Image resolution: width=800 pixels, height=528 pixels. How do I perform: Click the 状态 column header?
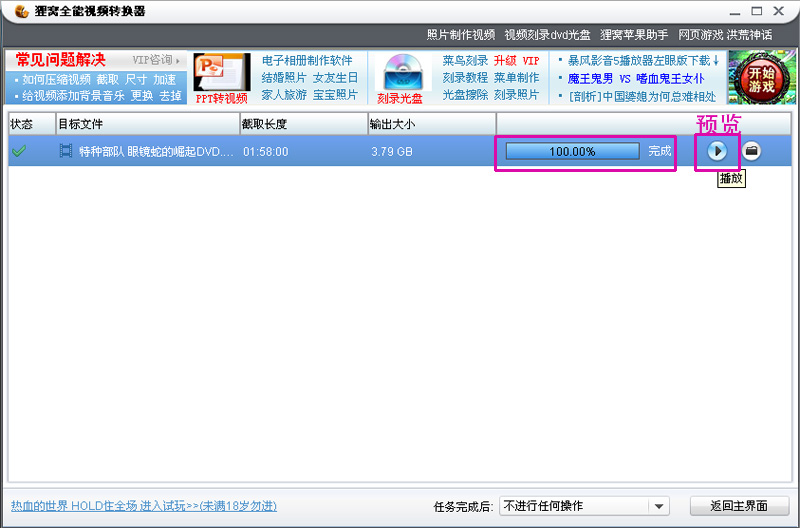[x=32, y=124]
